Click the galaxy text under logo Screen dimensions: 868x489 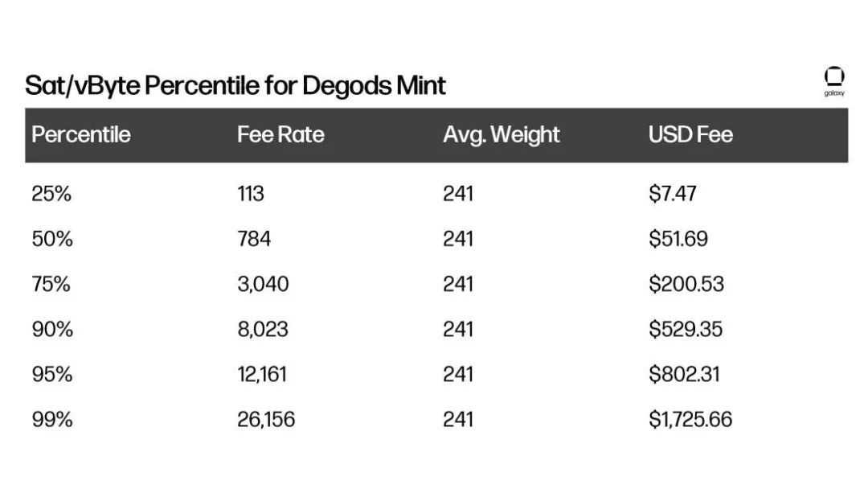(x=834, y=93)
